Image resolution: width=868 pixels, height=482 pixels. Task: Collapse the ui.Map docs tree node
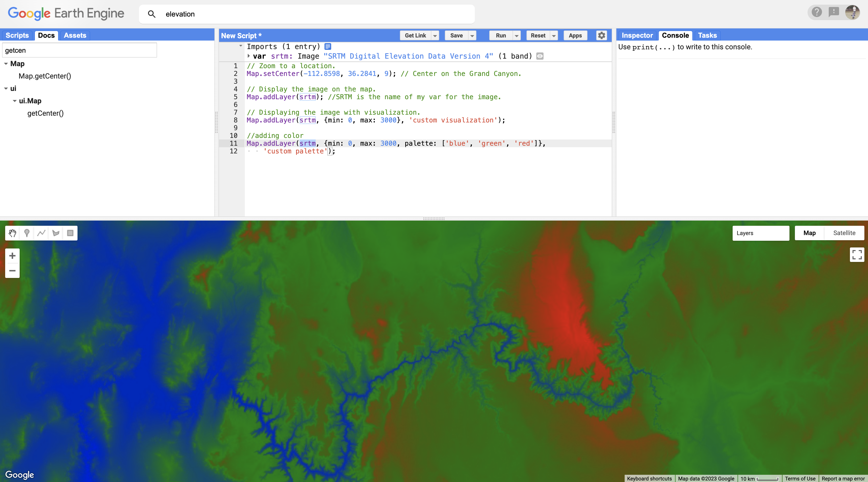click(x=14, y=101)
